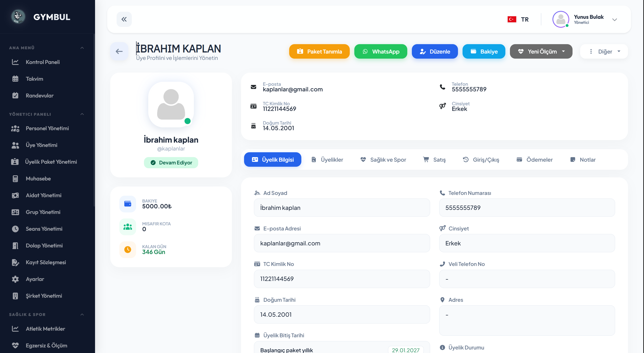Expand the Yeni Ölçüm dropdown
The width and height of the screenshot is (644, 353).
pos(563,52)
